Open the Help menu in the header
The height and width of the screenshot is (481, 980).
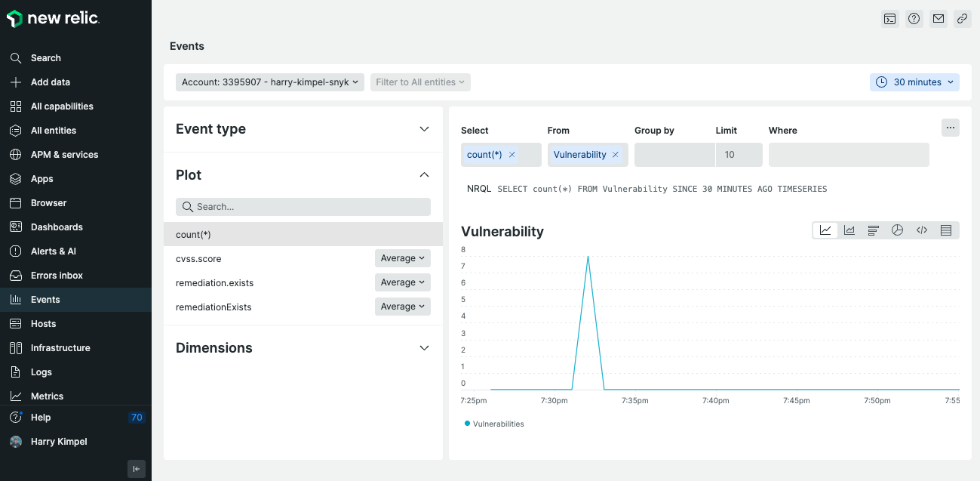[914, 18]
